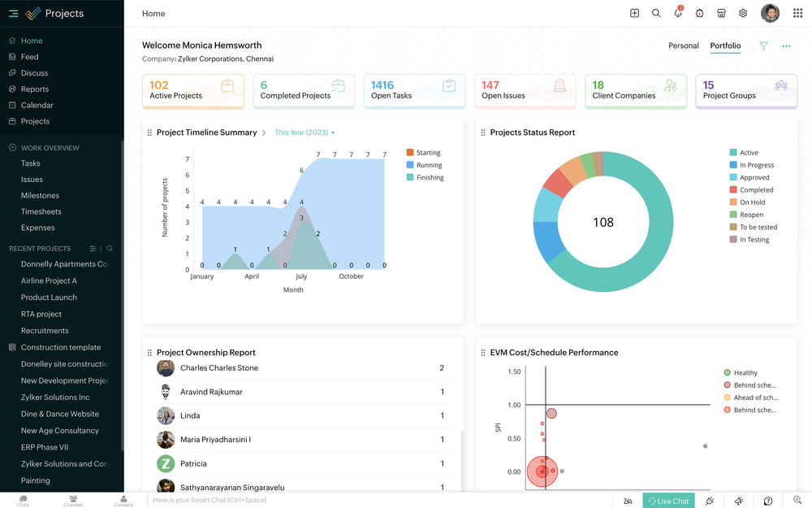The width and height of the screenshot is (812, 508).
Task: Click the EVM Cost/Schedule Performance drag handle
Action: pyautogui.click(x=483, y=353)
